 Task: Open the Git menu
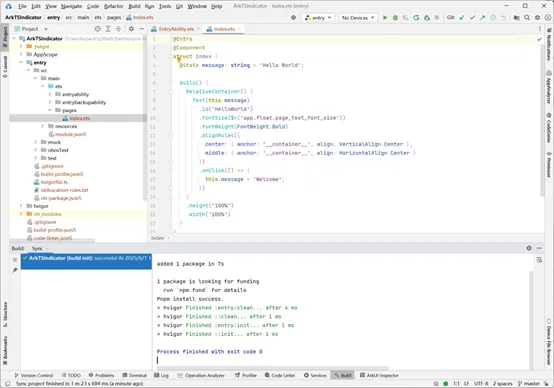pyautogui.click(x=179, y=6)
